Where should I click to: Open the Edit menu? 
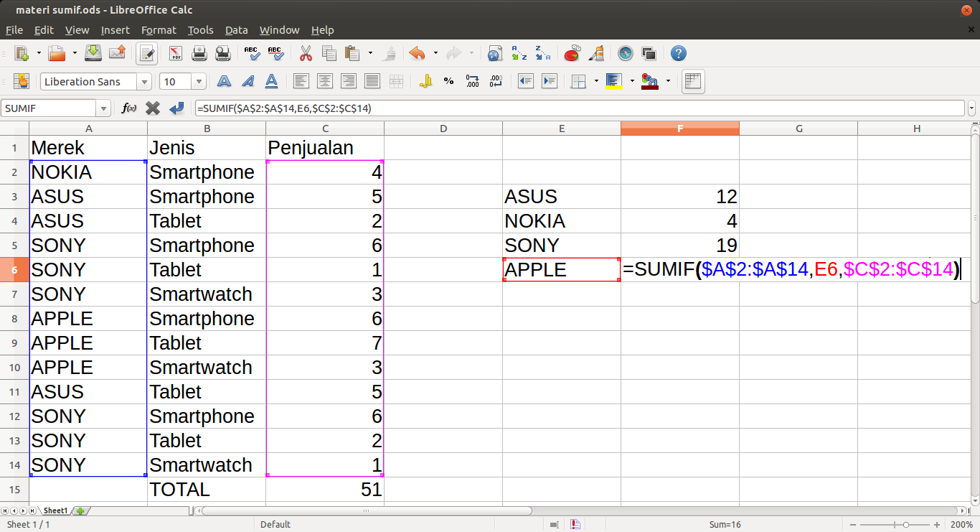(44, 30)
